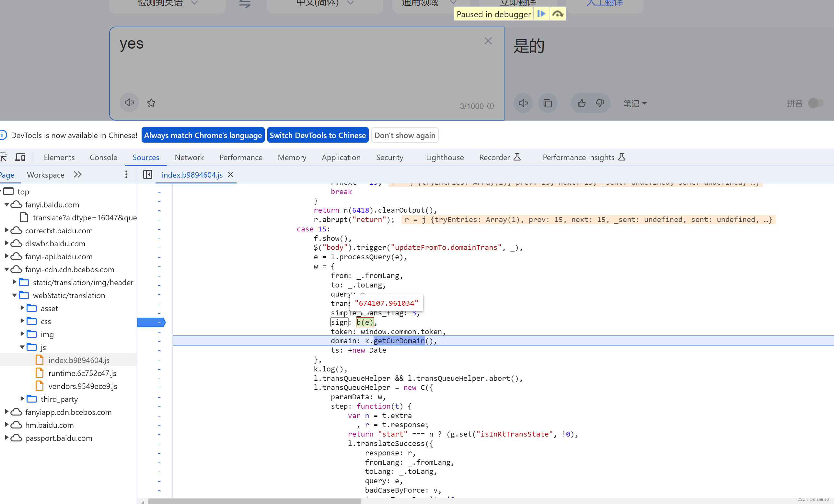Image resolution: width=834 pixels, height=504 pixels.
Task: Click Don't show again notification button
Action: pyautogui.click(x=405, y=135)
